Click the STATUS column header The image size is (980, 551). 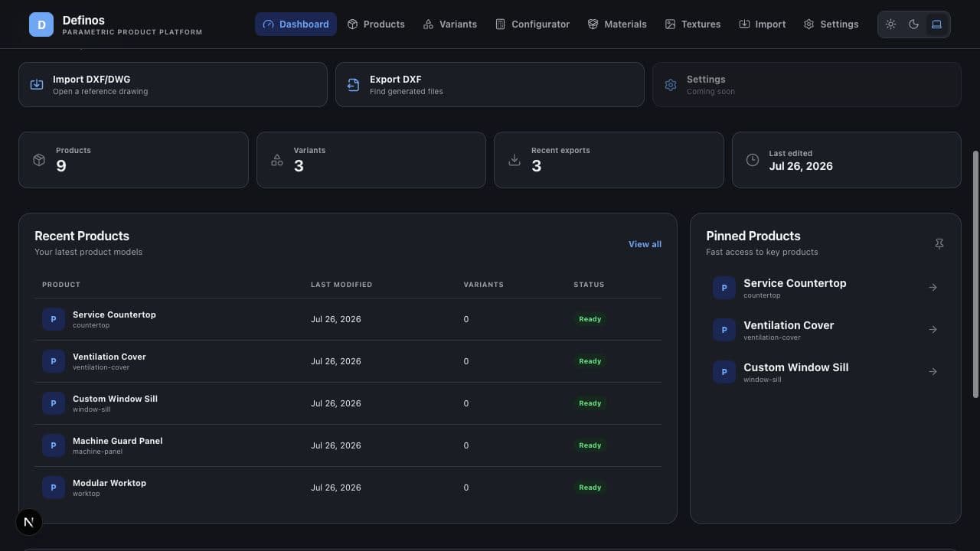tap(589, 285)
